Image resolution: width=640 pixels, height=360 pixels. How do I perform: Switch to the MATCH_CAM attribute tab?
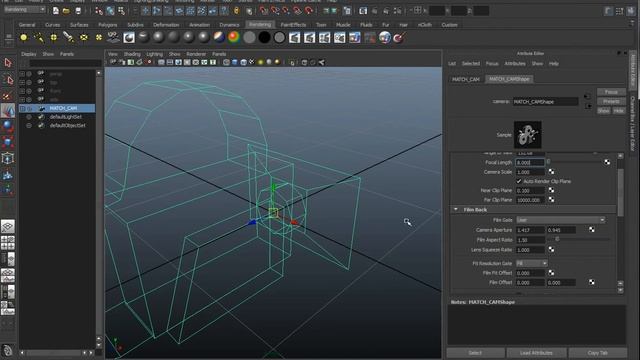pyautogui.click(x=466, y=79)
